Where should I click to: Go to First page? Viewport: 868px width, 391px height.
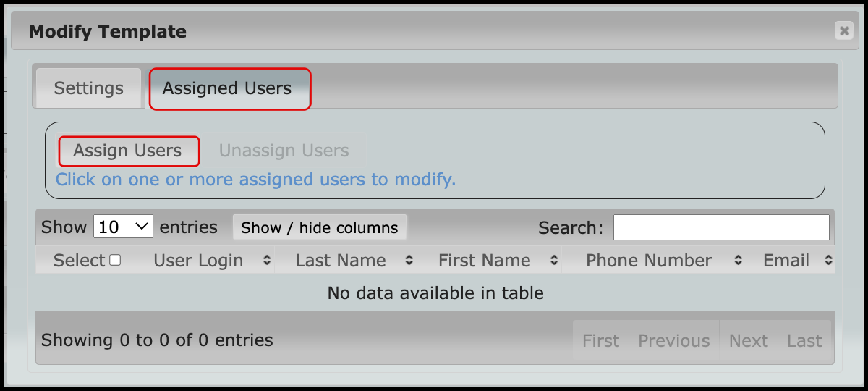tap(601, 340)
